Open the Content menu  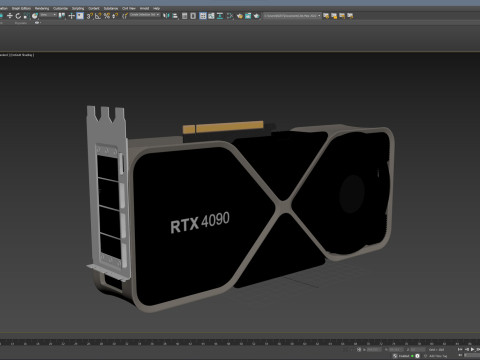(x=94, y=8)
